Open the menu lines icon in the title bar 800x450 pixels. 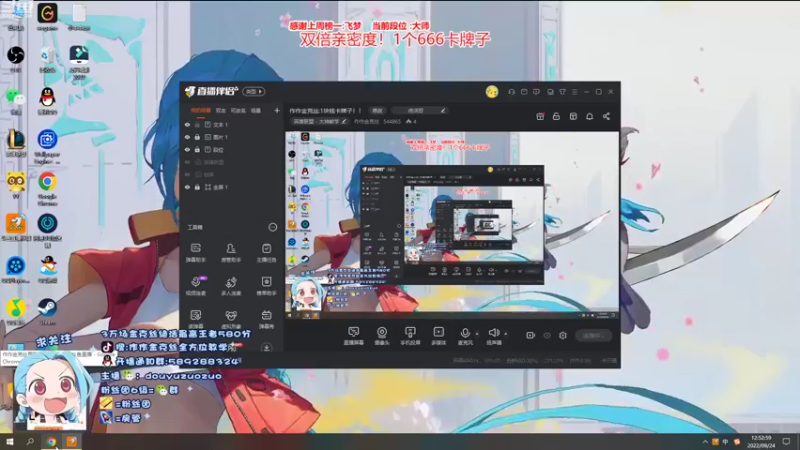tap(574, 92)
